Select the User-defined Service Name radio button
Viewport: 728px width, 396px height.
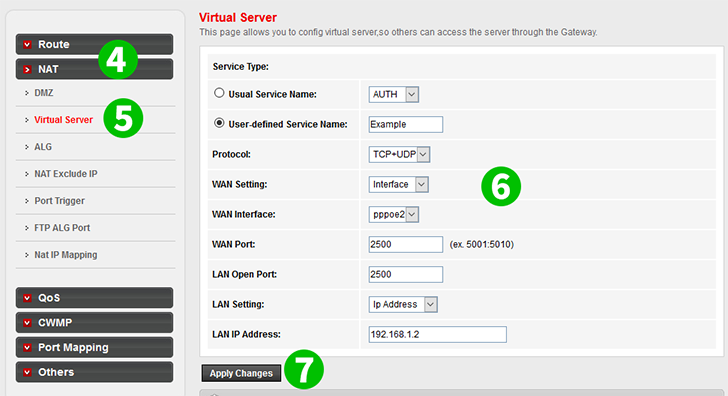pos(219,123)
